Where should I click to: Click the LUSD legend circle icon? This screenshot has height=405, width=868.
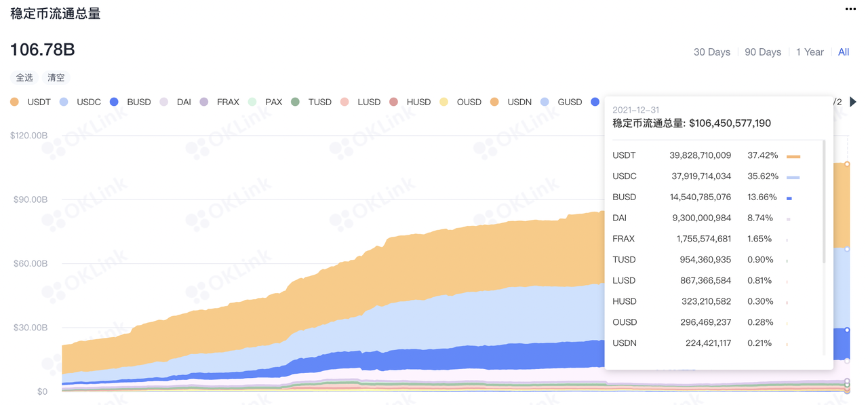pos(344,102)
